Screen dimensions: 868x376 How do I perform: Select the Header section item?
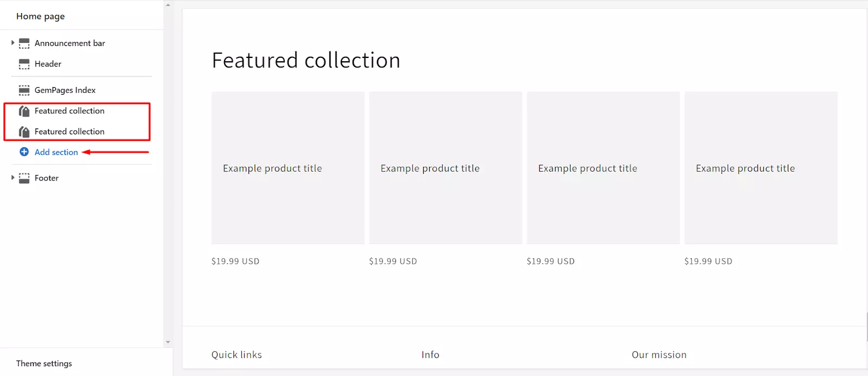click(48, 64)
